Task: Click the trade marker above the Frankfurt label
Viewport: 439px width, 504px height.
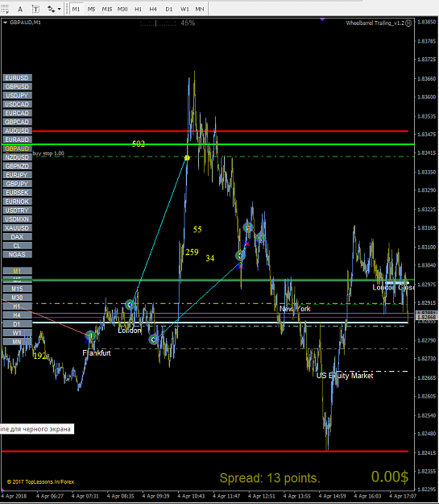Action: [x=90, y=335]
